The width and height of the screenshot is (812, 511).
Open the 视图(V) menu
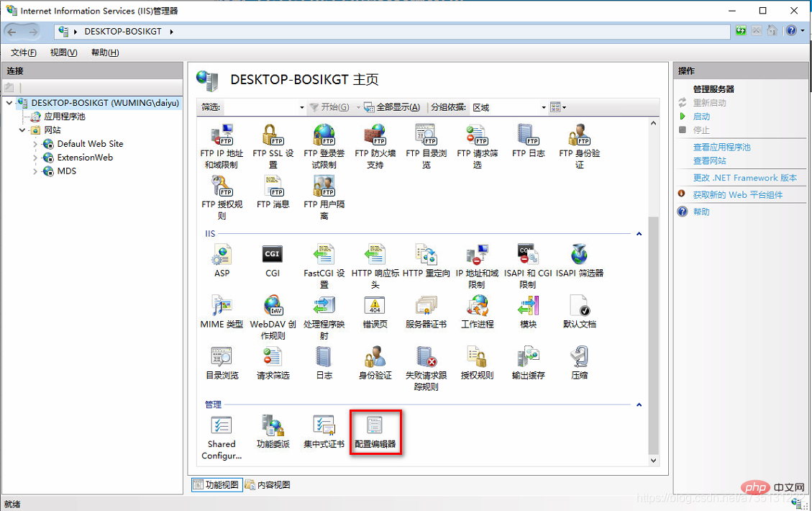point(64,53)
